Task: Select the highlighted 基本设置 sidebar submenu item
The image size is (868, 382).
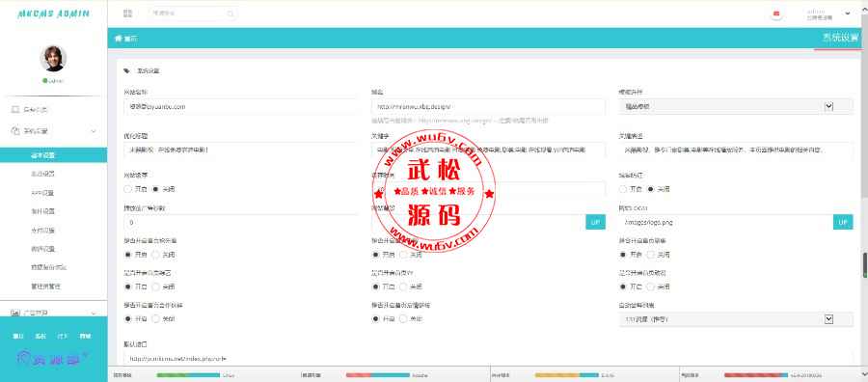Action: pos(53,155)
